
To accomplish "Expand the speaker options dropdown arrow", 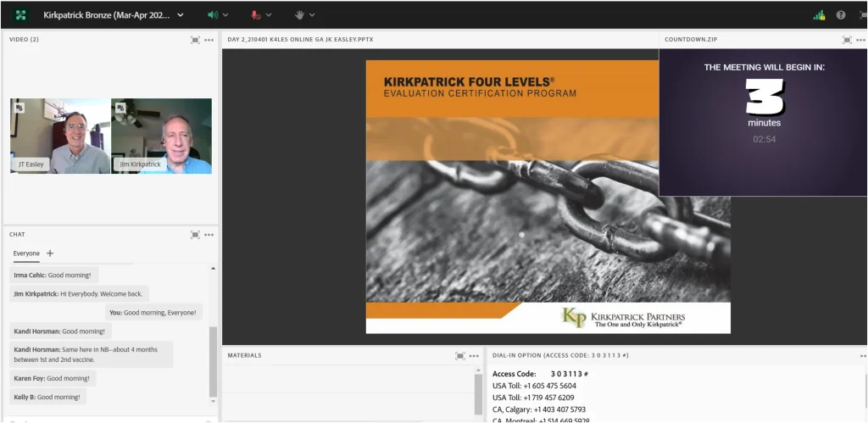I will 225,15.
